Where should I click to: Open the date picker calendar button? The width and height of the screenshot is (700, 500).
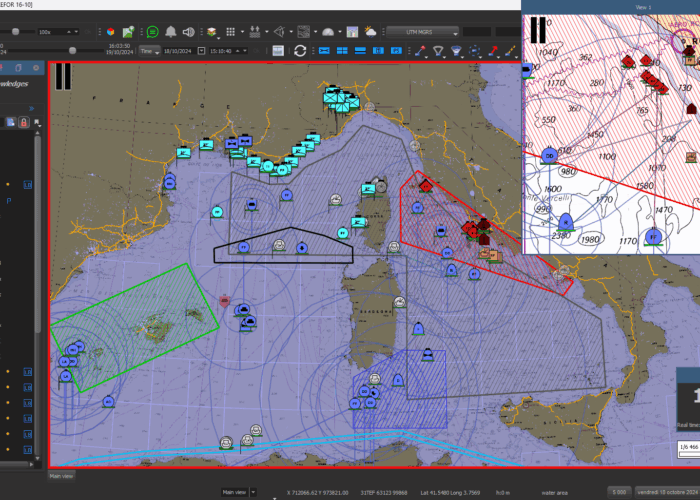[x=201, y=51]
